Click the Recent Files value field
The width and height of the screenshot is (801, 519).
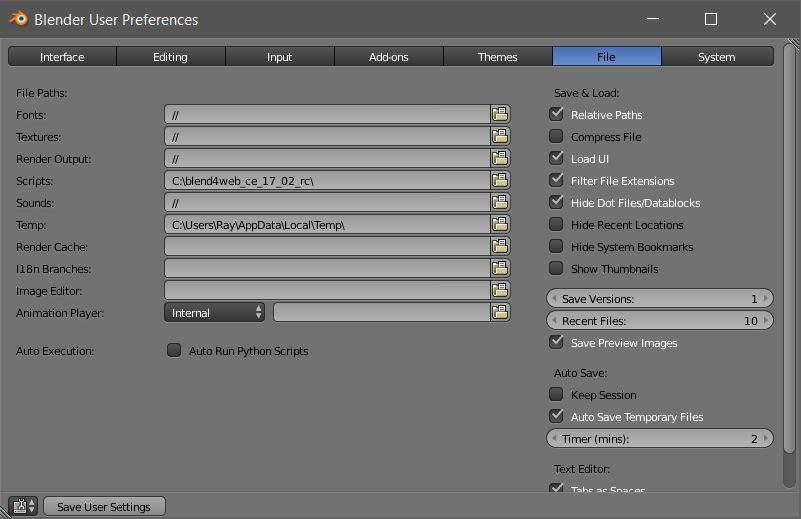(x=659, y=320)
